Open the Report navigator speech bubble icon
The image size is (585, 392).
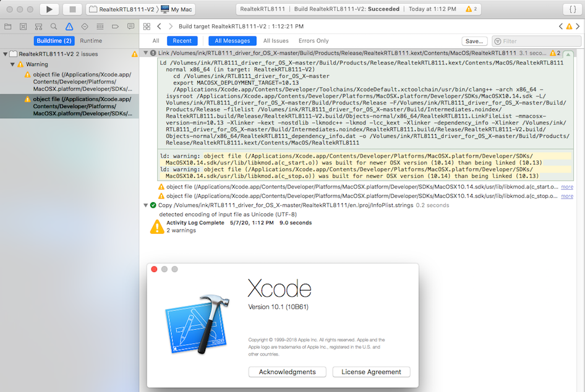[x=130, y=27]
